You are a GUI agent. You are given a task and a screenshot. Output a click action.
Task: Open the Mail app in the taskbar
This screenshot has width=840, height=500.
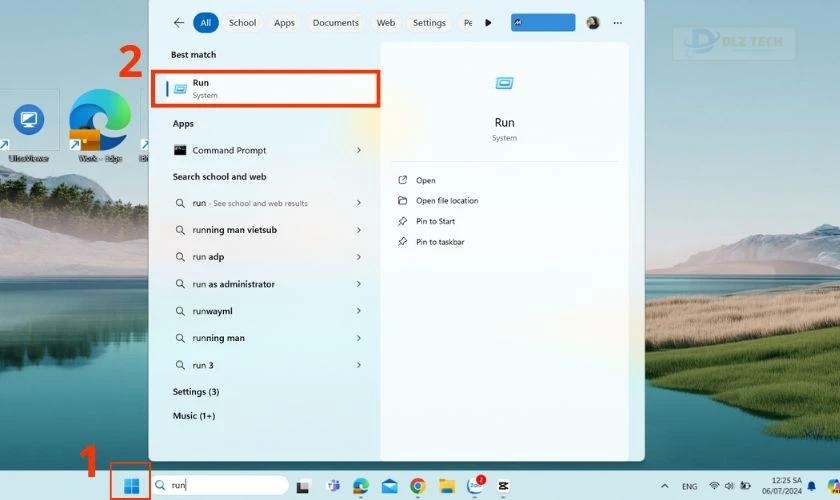point(389,486)
